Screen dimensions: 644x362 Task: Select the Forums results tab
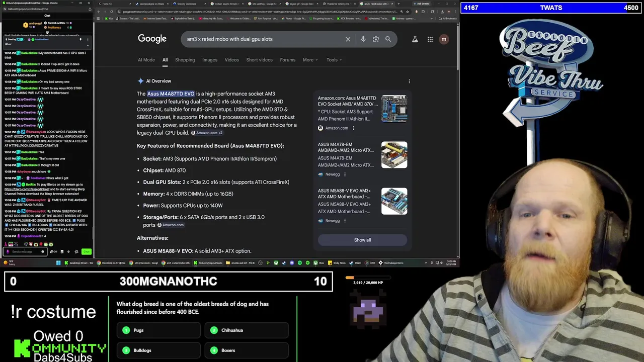(x=288, y=60)
